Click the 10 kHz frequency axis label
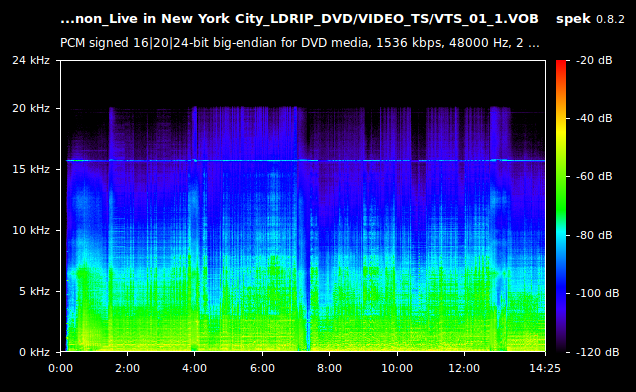636x392 pixels. click(31, 230)
